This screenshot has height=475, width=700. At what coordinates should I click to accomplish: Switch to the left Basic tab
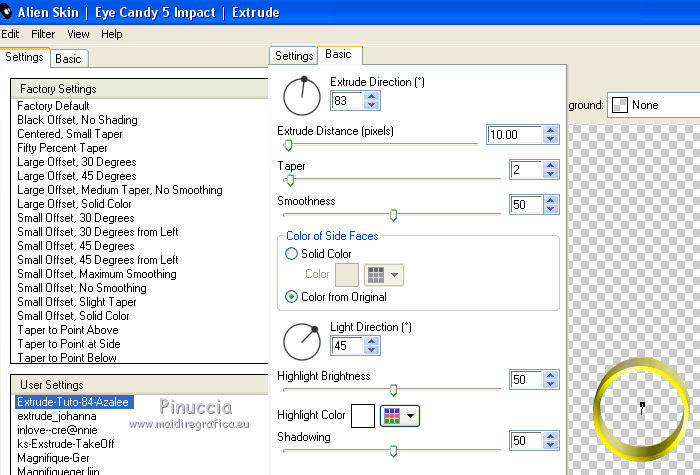(68, 59)
